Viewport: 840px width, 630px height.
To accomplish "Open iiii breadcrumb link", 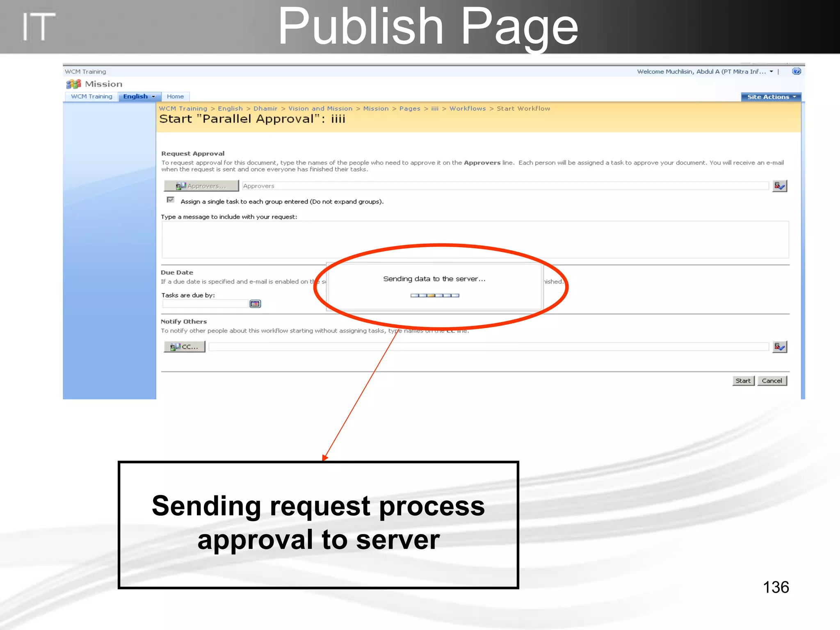I will point(435,109).
